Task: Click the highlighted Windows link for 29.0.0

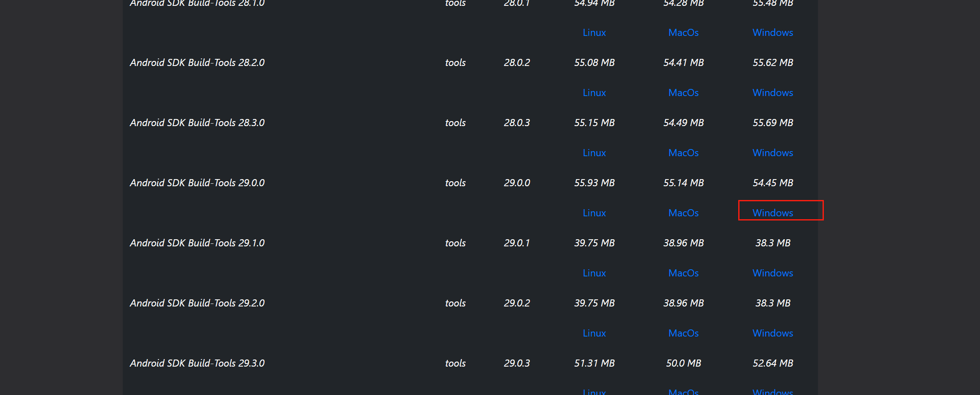Action: tap(772, 213)
